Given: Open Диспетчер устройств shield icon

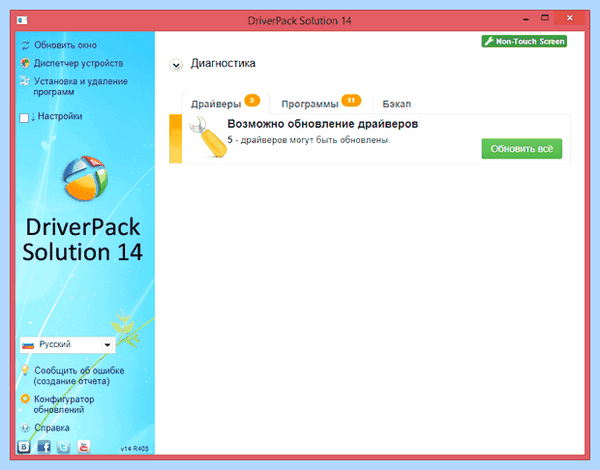Looking at the screenshot, I should click(x=25, y=63).
